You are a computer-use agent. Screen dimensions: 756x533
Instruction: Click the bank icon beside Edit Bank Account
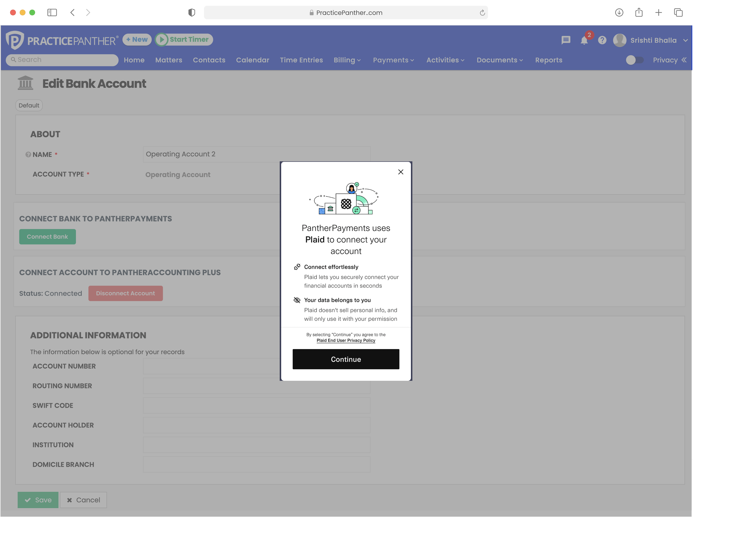(25, 83)
